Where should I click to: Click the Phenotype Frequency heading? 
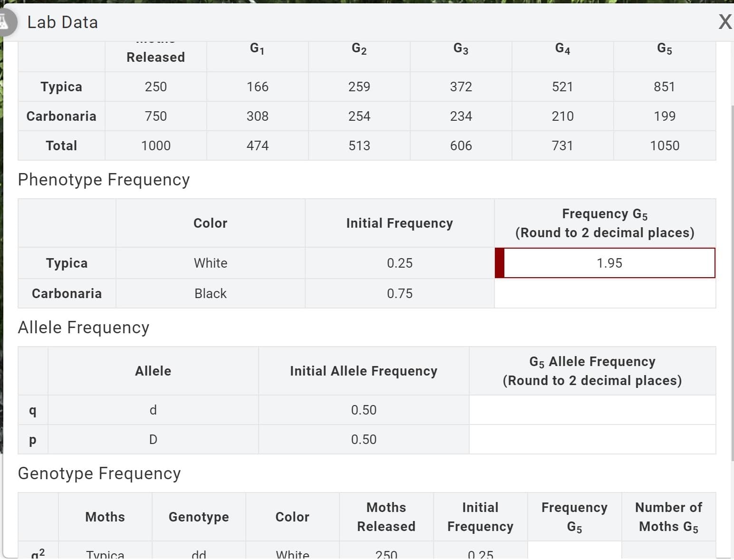coord(104,180)
